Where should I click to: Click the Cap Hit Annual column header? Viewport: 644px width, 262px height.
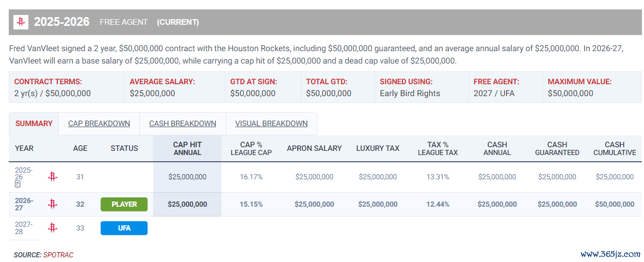point(187,148)
